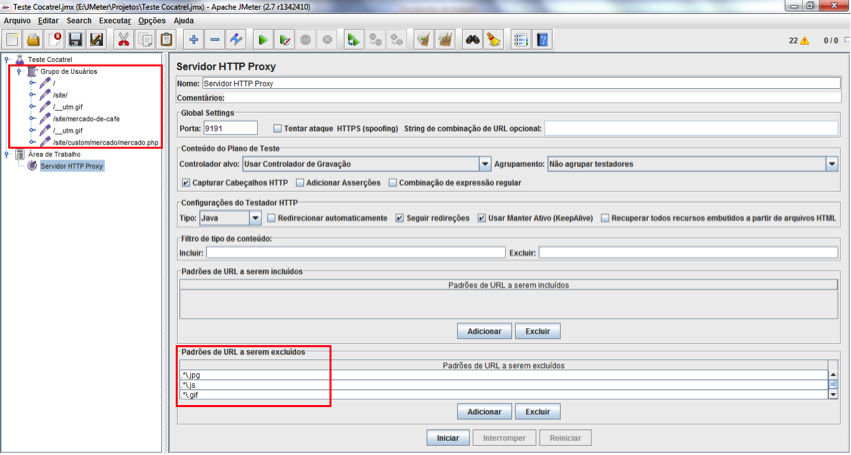The image size is (851, 455).
Task: Open the Opções menu
Action: coord(152,21)
